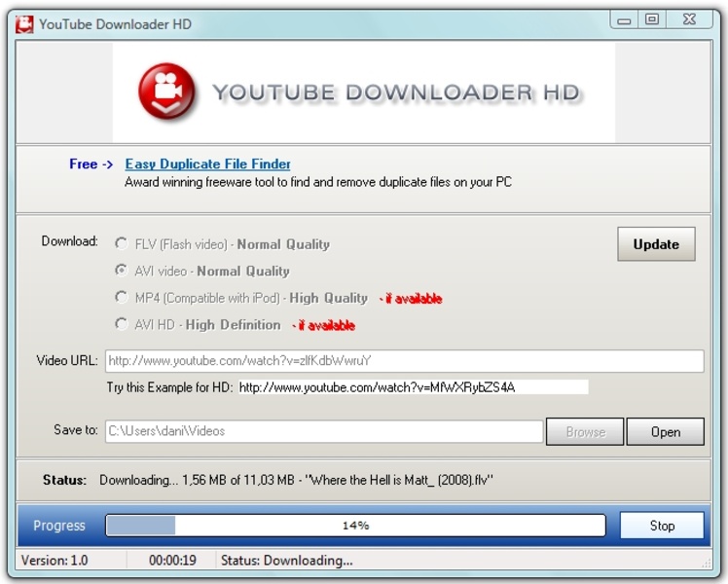Close the YouTube Downloader HD window

pyautogui.click(x=689, y=19)
